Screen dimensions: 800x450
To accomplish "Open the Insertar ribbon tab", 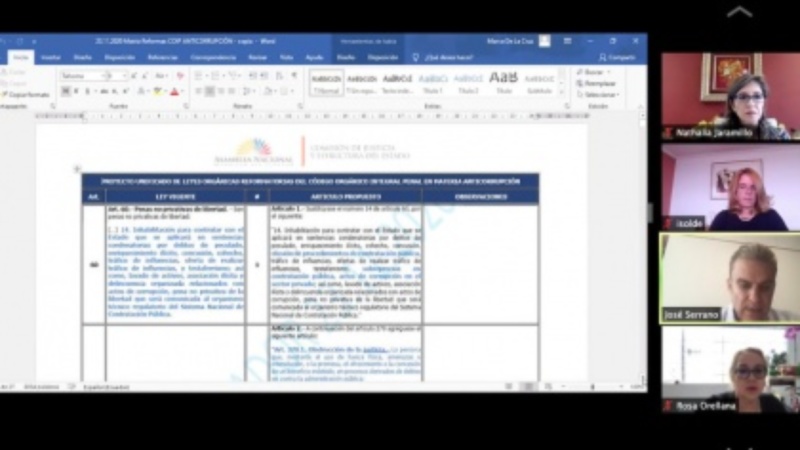I will (51, 58).
